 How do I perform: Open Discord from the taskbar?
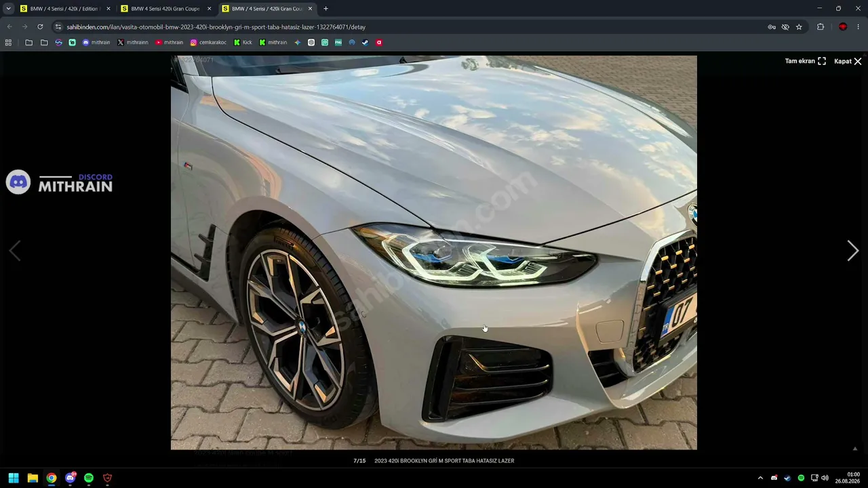[x=70, y=478]
